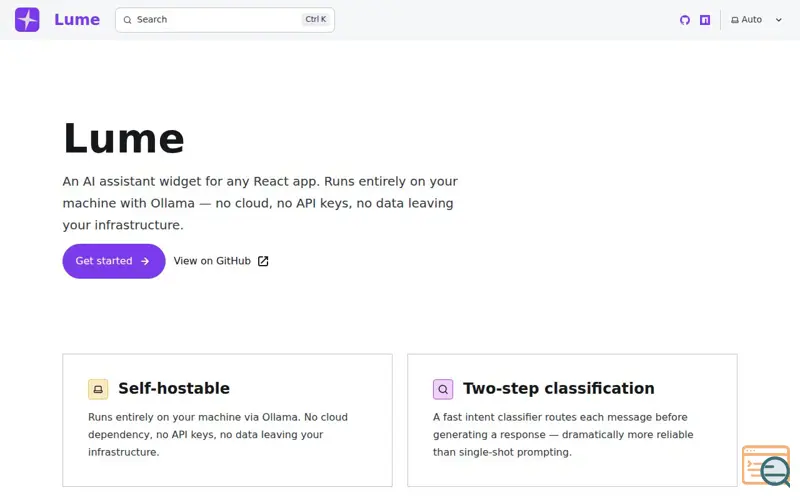Click the large Lume hero heading

click(x=123, y=139)
